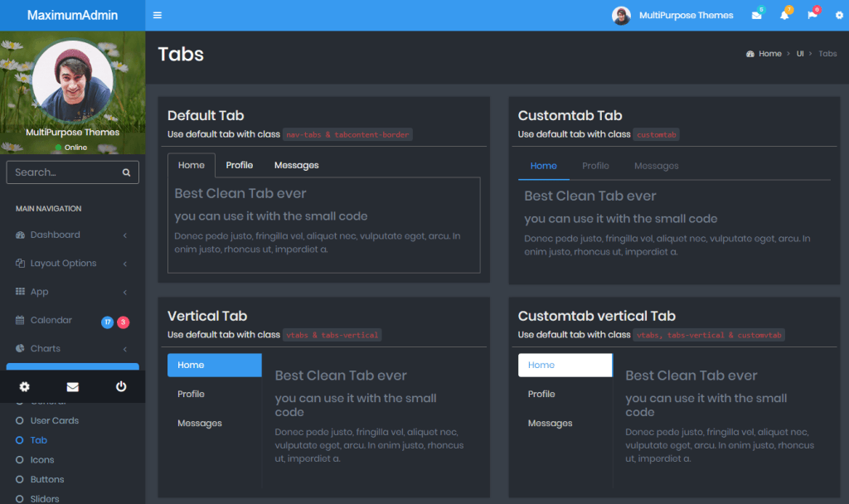849x504 pixels.
Task: Click the Calendar icon in sidebar
Action: pos(20,320)
